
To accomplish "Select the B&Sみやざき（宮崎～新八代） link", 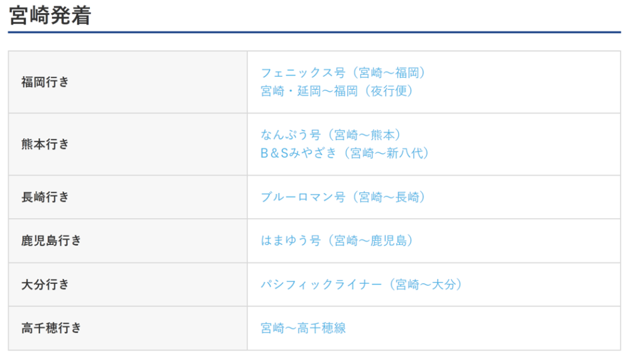I will (x=345, y=153).
